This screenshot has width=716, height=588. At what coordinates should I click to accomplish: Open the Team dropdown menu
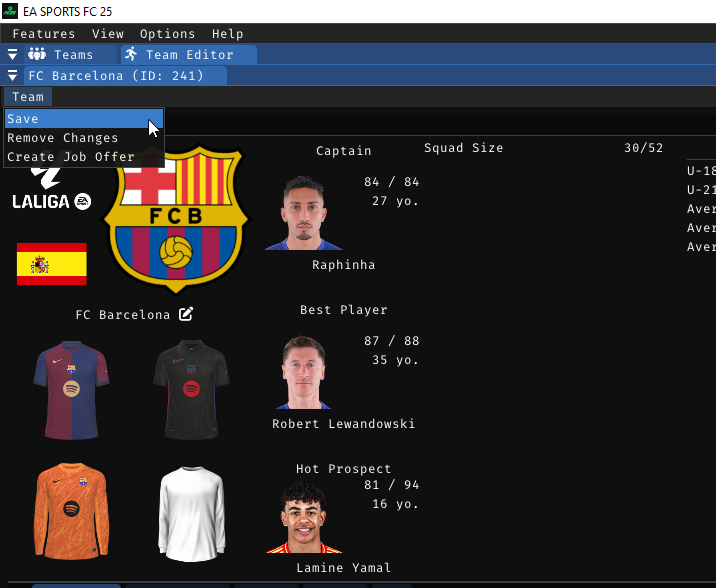tap(28, 97)
